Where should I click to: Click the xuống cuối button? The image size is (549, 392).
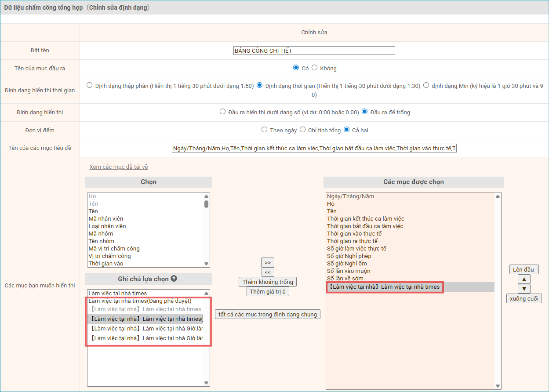524,298
